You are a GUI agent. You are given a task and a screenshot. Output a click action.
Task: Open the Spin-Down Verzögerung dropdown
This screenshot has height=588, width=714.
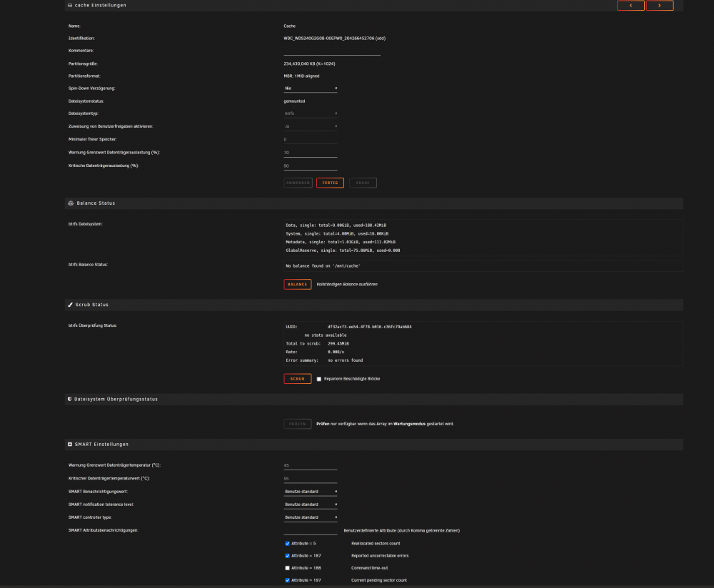[x=311, y=88]
